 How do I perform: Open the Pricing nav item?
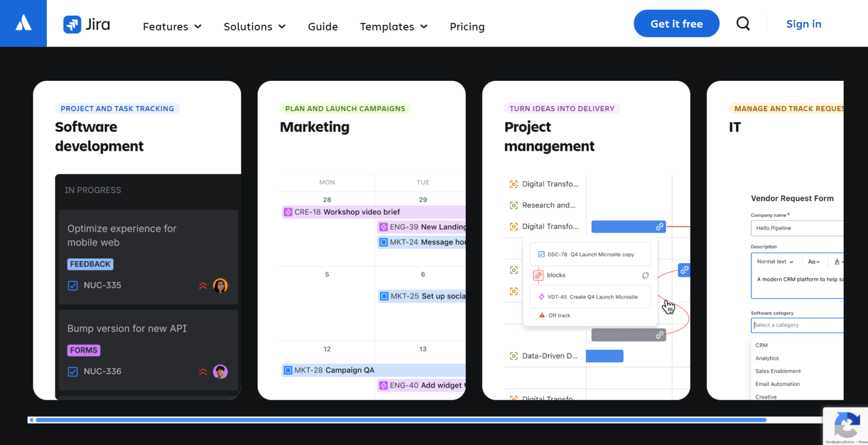click(x=467, y=27)
